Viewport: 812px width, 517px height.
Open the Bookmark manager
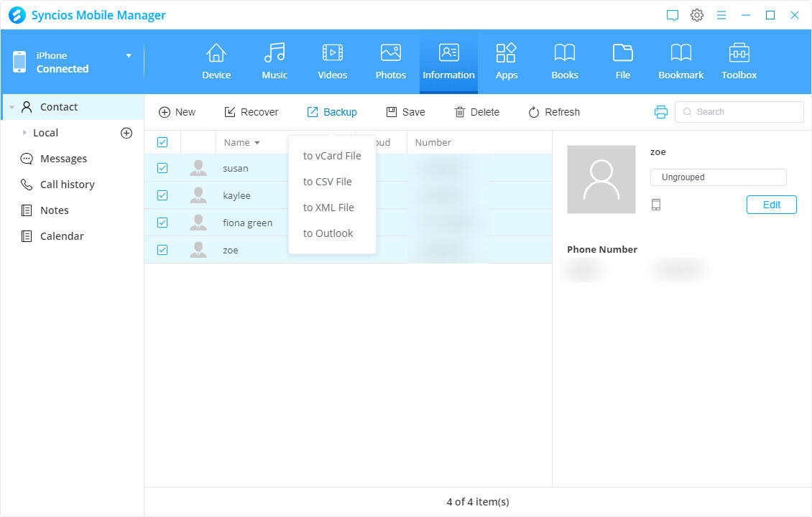pos(680,61)
